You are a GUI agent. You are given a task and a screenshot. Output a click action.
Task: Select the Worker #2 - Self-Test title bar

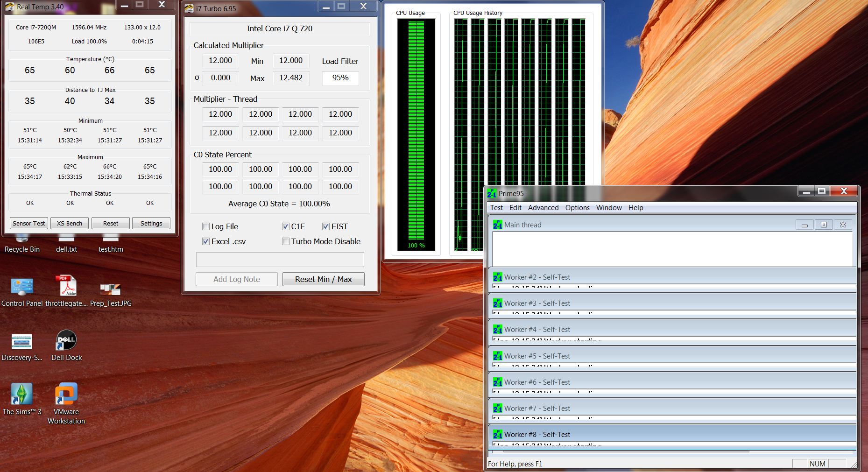tap(672, 277)
